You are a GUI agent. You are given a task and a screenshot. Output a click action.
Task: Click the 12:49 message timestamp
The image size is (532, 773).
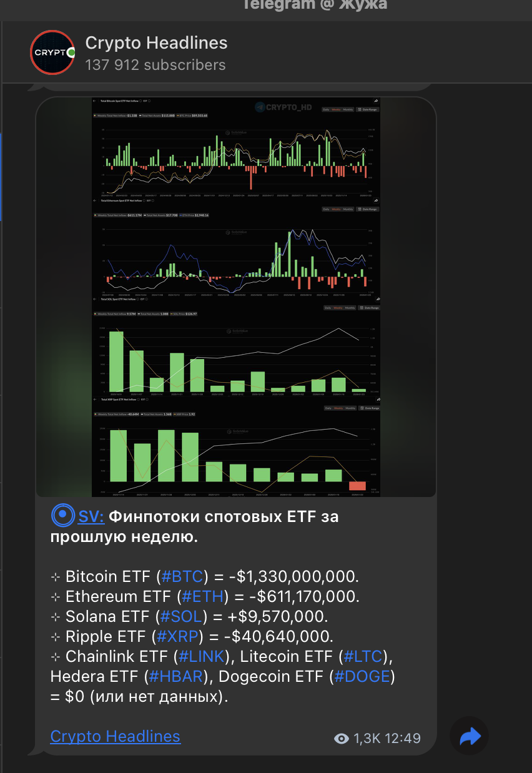[x=403, y=739]
